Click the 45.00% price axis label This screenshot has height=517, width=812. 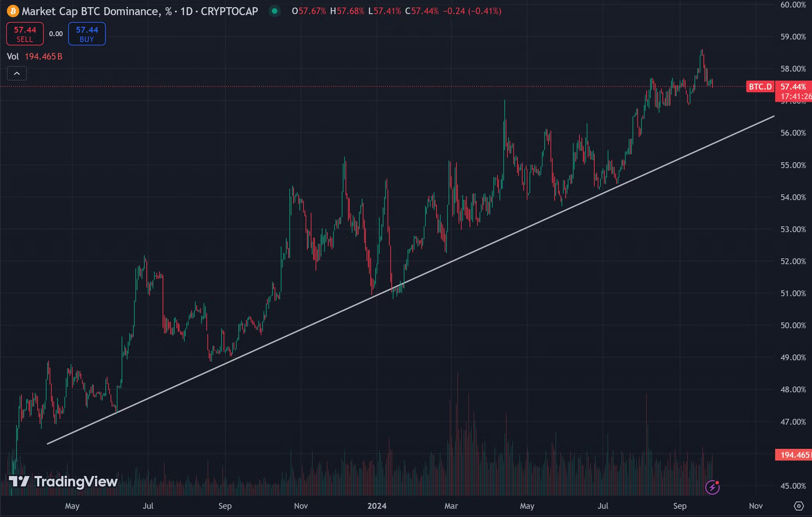[x=793, y=486]
